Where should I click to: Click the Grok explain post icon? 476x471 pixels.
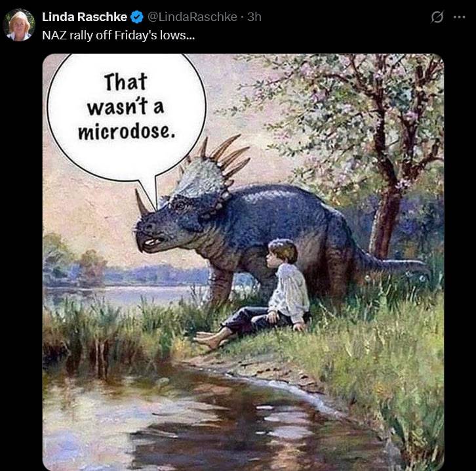pyautogui.click(x=437, y=17)
